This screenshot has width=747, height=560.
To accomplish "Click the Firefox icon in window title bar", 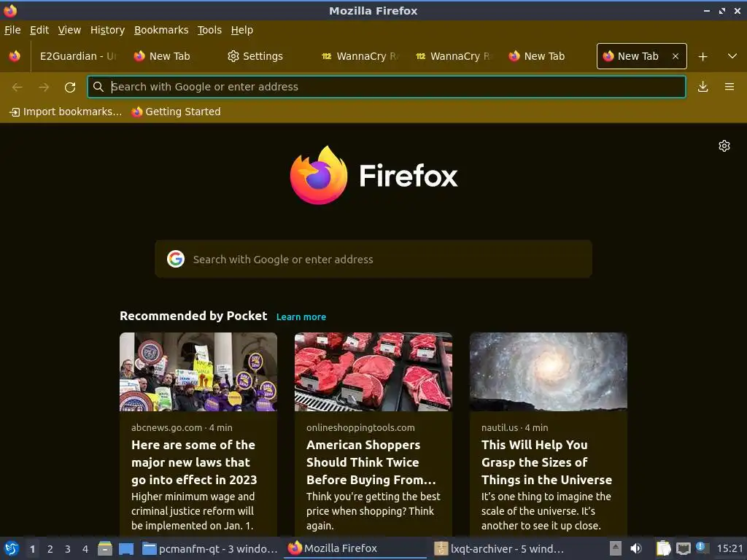I will (x=10, y=10).
